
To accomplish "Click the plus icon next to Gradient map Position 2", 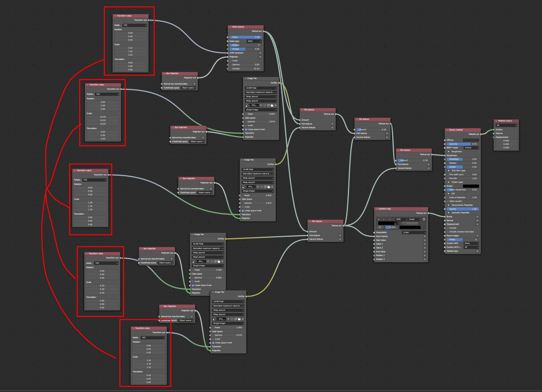I will point(425,259).
